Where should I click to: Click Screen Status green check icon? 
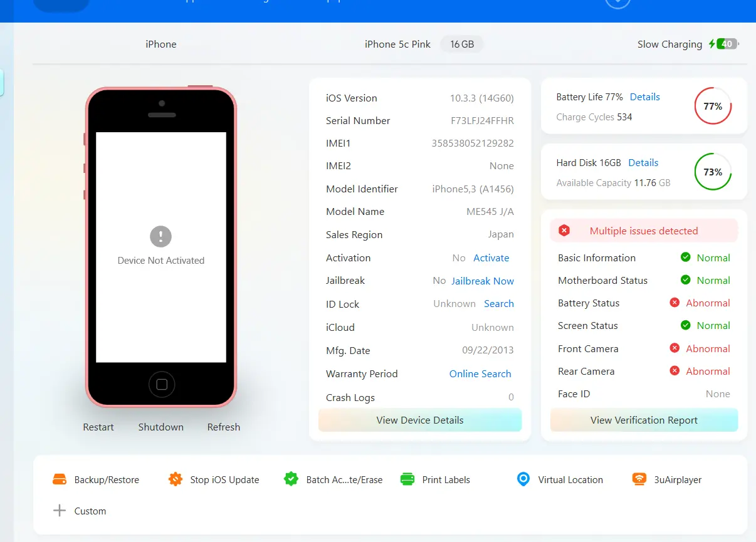click(x=686, y=325)
